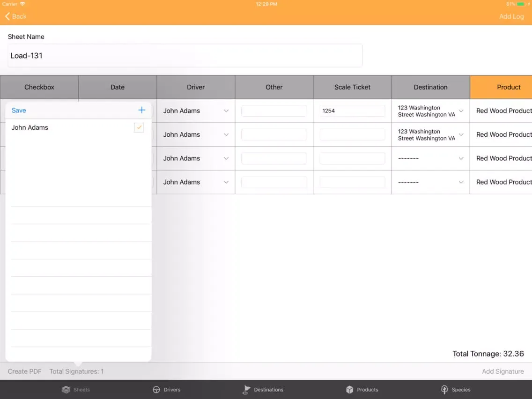Tap Red Wood Product in third row
This screenshot has width=532, height=399.
pos(504,158)
